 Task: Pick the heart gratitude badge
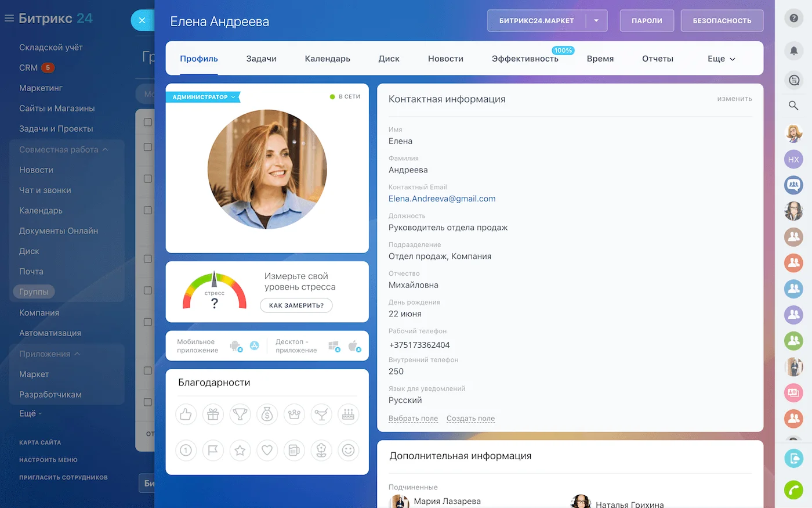coord(267,450)
